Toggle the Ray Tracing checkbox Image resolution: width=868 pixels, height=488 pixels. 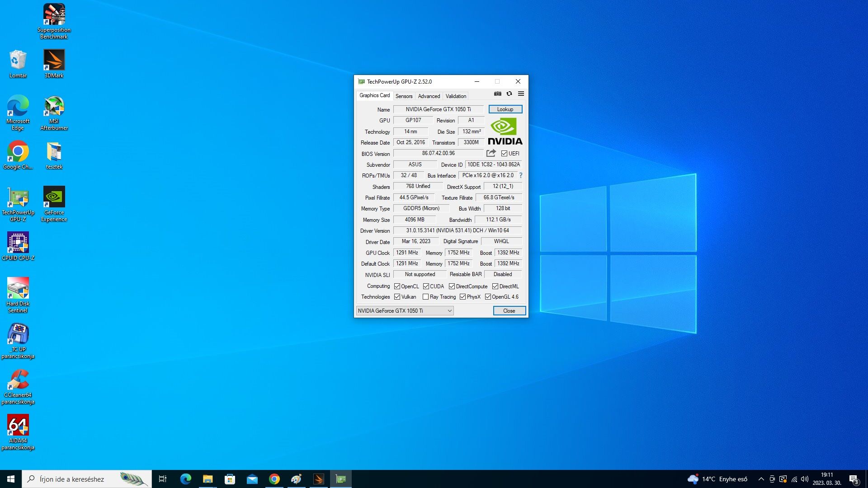pos(425,297)
